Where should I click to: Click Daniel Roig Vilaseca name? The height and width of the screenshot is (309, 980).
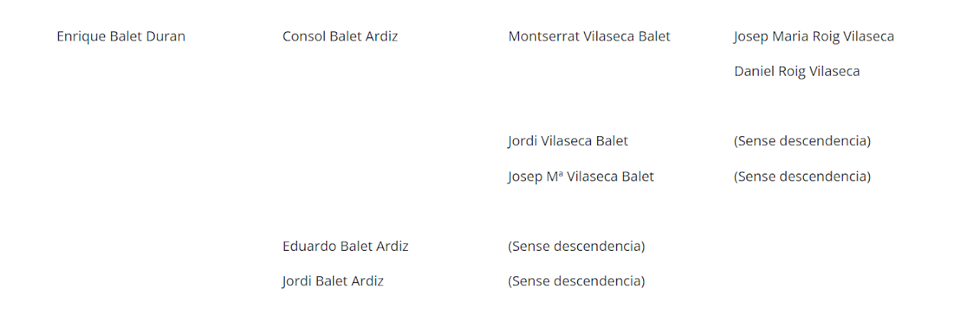(796, 71)
